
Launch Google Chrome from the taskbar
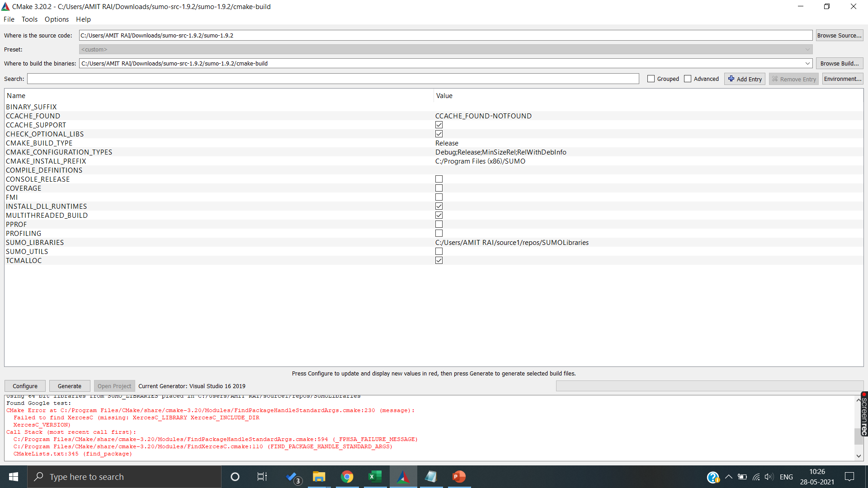coord(347,477)
